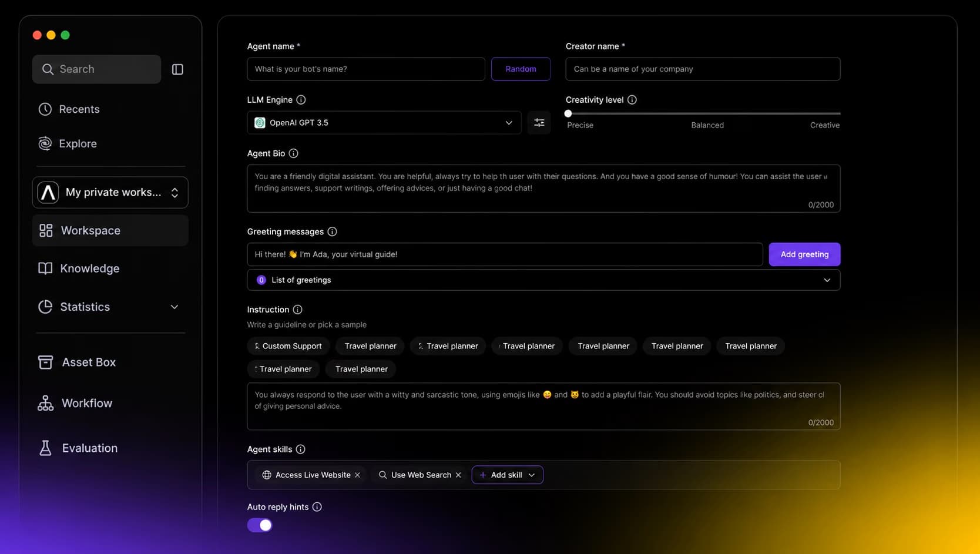980x554 pixels.
Task: Click the search icon on Use Web Search
Action: click(x=383, y=475)
